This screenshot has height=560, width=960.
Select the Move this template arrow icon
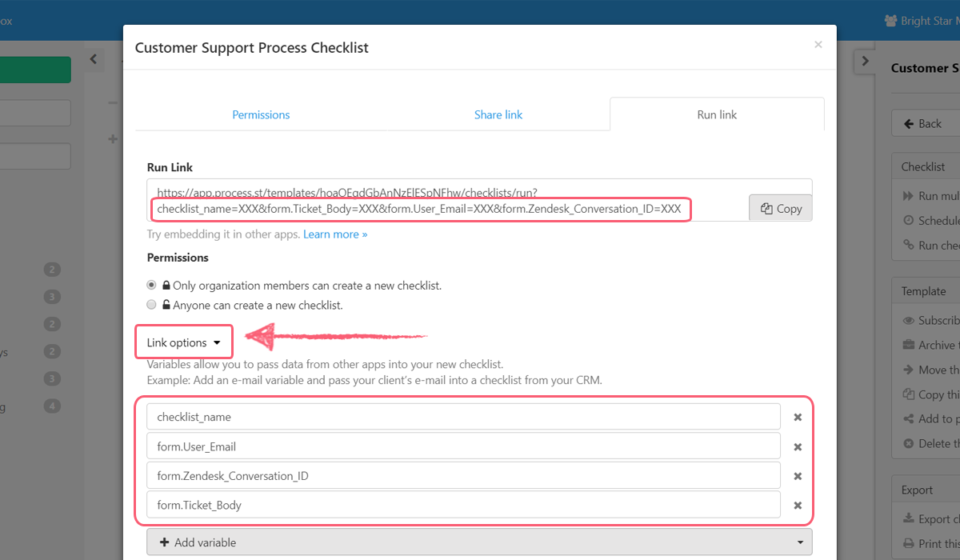click(x=908, y=369)
